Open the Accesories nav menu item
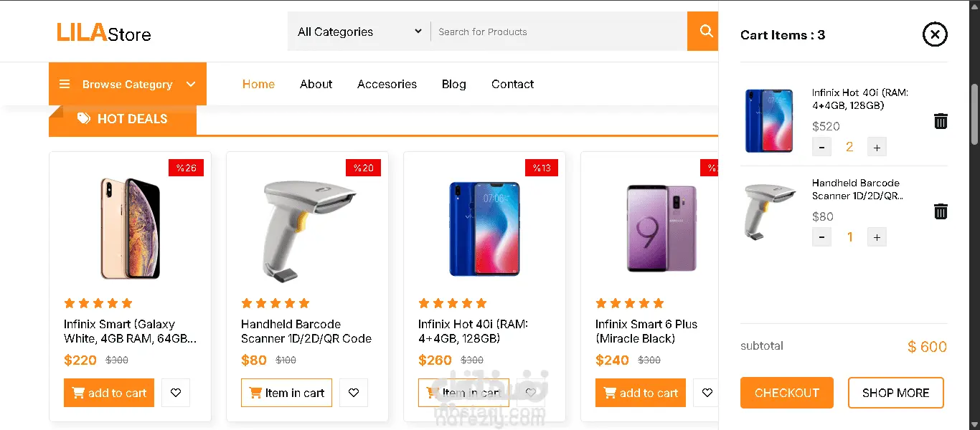The width and height of the screenshot is (980, 430). 387,84
